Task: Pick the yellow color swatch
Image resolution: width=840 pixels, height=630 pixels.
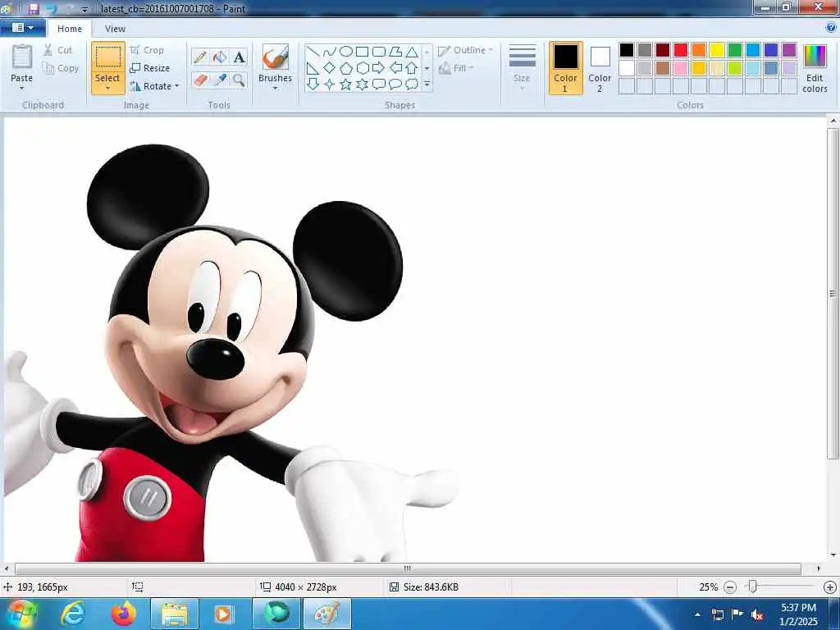Action: coord(717,50)
